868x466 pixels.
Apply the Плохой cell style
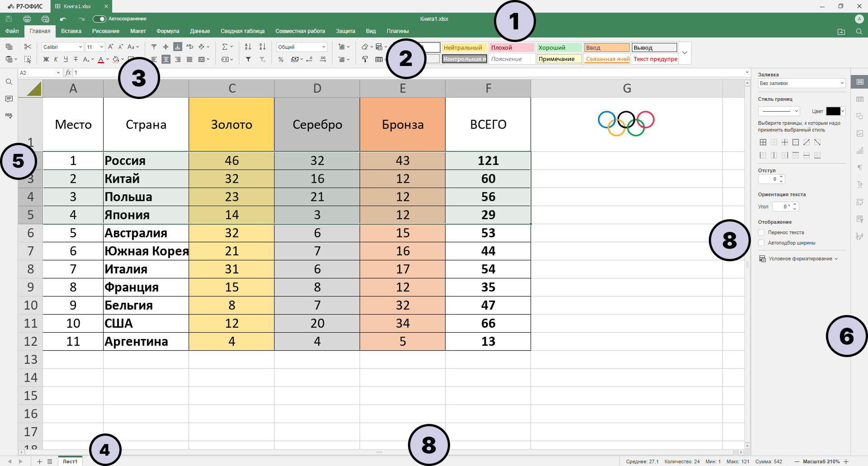click(512, 47)
